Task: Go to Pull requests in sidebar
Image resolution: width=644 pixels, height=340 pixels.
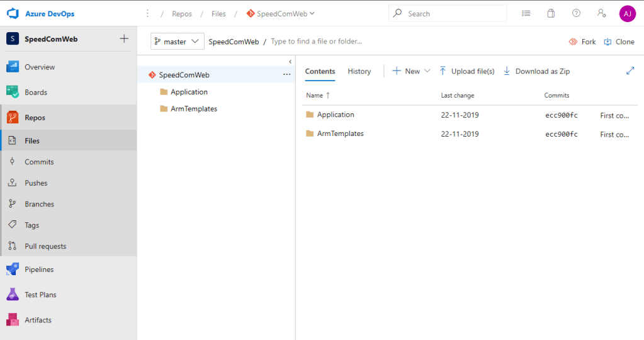Action: pyautogui.click(x=45, y=246)
